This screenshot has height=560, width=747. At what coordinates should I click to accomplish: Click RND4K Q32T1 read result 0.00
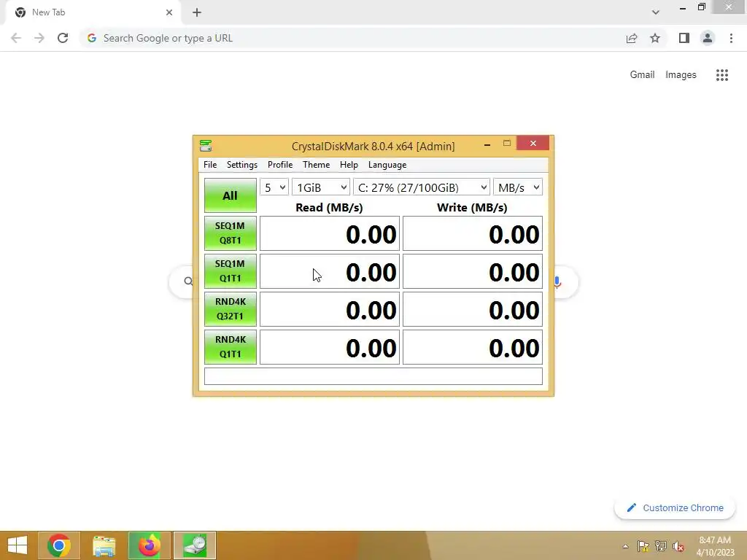(330, 309)
